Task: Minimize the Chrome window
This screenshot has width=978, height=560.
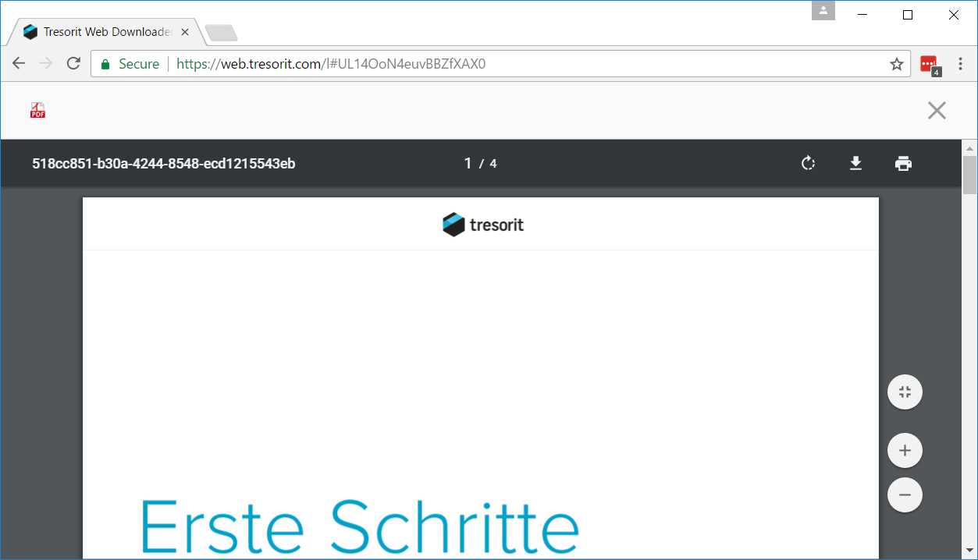Action: (862, 14)
